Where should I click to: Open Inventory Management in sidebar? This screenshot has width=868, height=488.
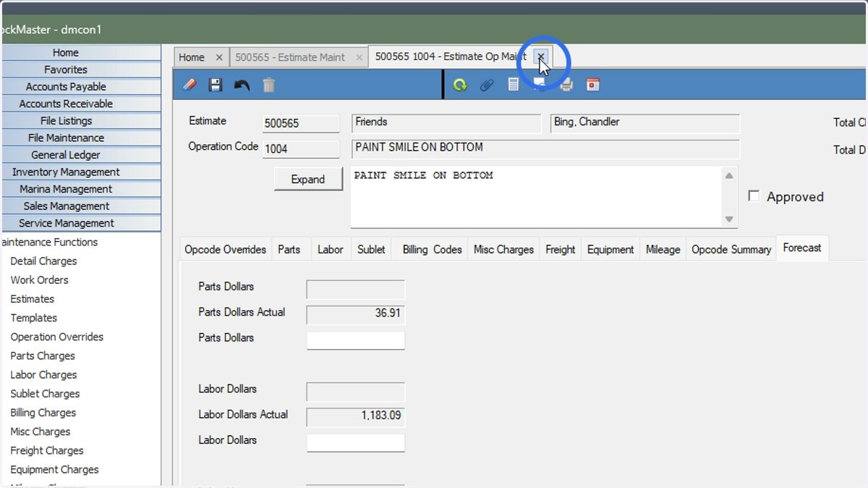tap(81, 172)
